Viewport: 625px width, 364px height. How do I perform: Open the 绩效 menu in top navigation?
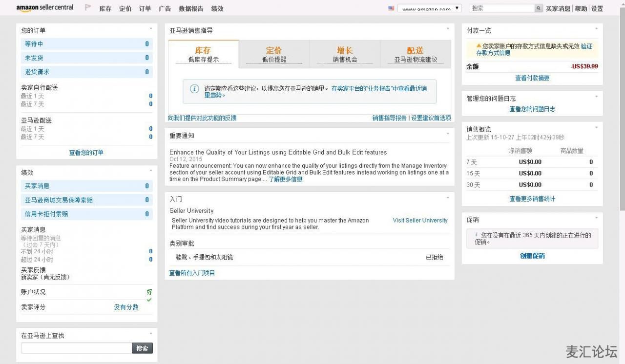click(217, 9)
